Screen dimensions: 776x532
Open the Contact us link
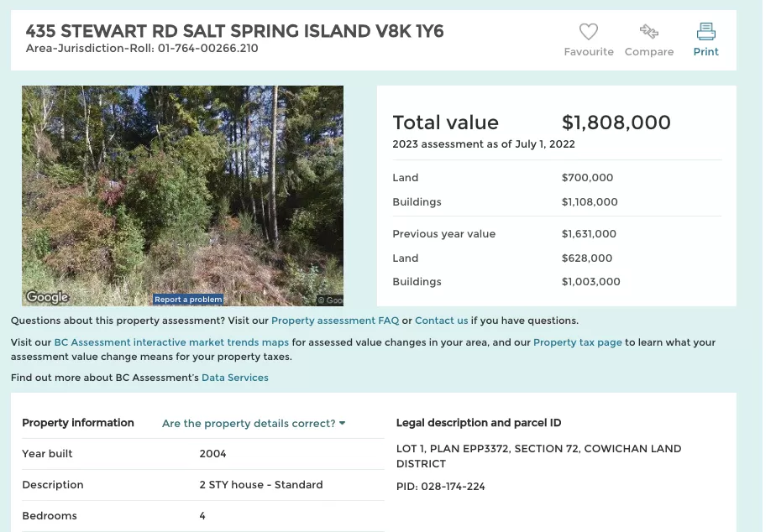[441, 321]
